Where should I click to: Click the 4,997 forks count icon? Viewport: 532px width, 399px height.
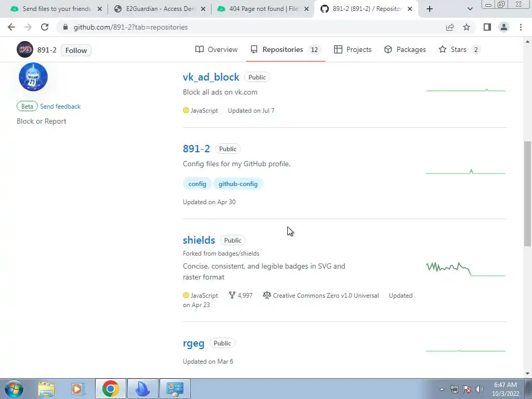coord(232,295)
